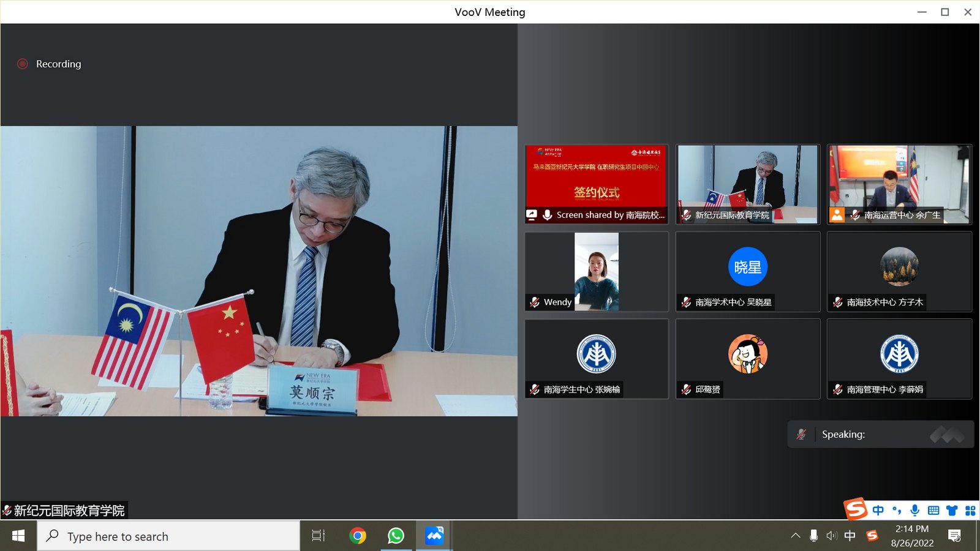Screen dimensions: 980x551
Task: Open the screen share signing ceremony thumbnail
Action: 597,184
